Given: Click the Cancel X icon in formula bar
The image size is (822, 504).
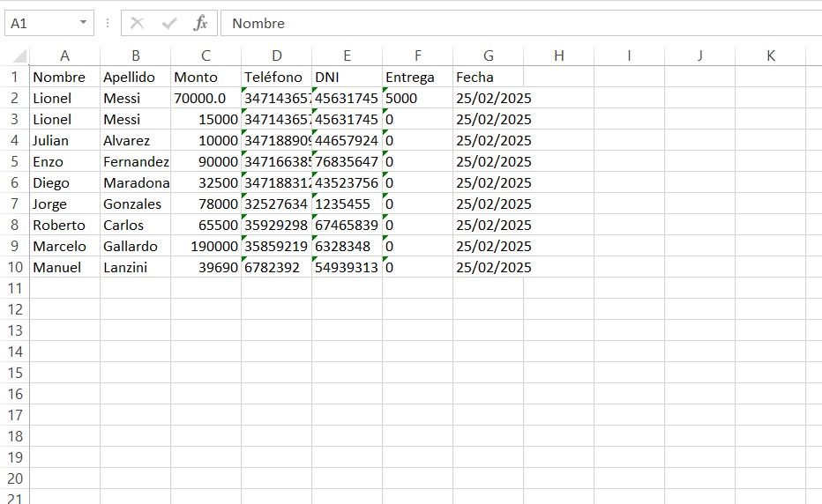Looking at the screenshot, I should tap(138, 24).
